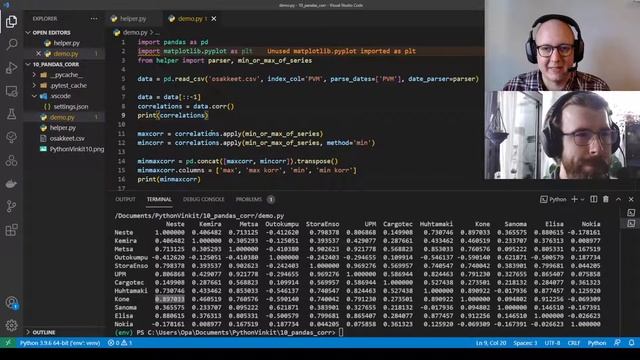
Task: Split the terminal panel
Action: pyautogui.click(x=593, y=199)
